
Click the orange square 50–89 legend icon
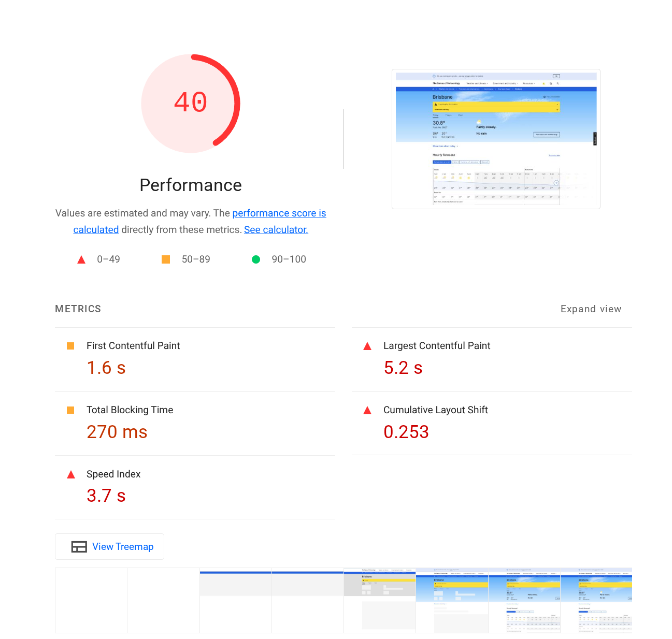(166, 259)
